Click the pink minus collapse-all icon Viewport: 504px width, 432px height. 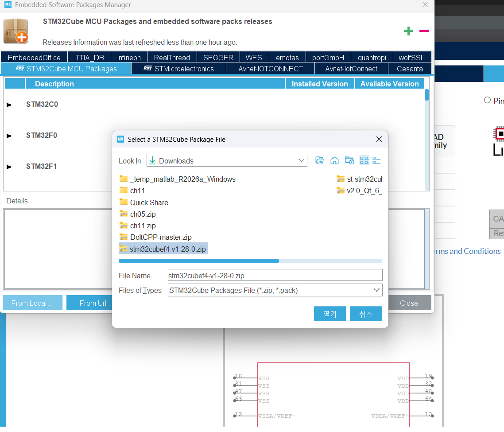pos(424,31)
